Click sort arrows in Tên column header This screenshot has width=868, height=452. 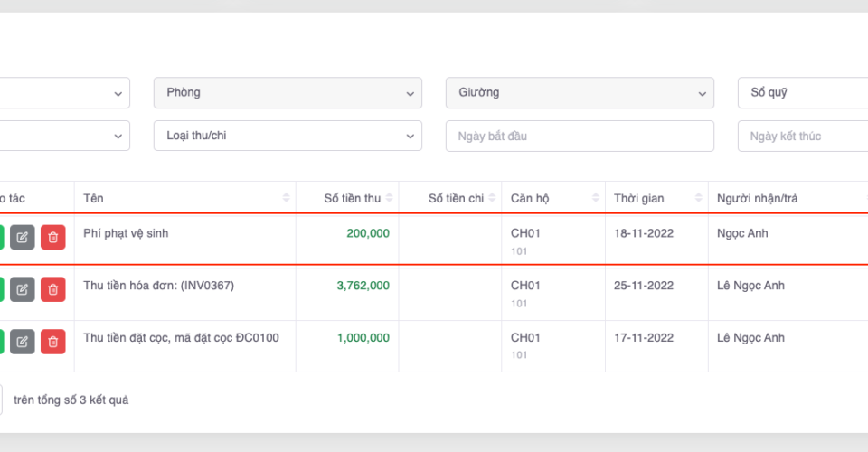tap(287, 198)
